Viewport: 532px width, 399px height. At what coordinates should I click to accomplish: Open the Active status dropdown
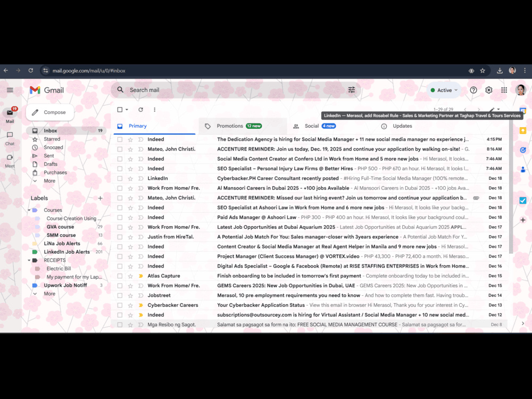tap(444, 90)
